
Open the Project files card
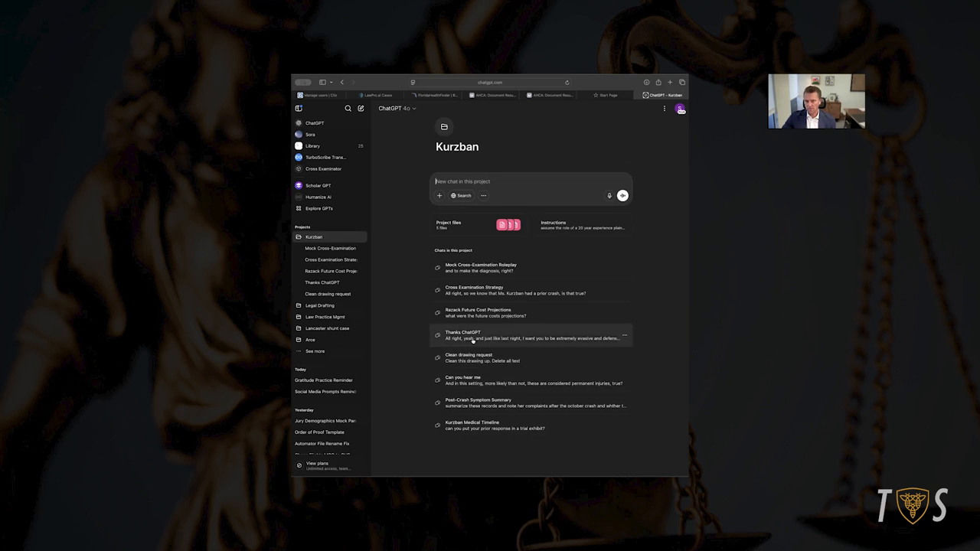click(x=479, y=225)
